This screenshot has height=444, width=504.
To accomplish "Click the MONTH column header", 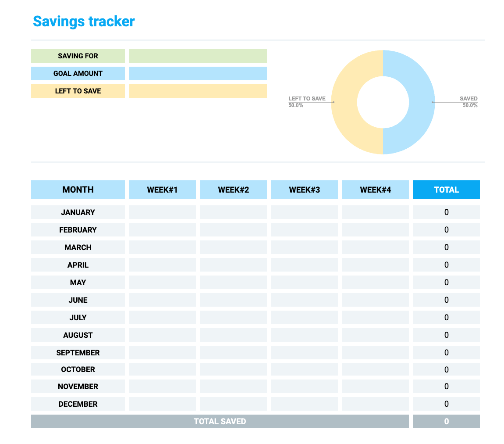I will 78,190.
